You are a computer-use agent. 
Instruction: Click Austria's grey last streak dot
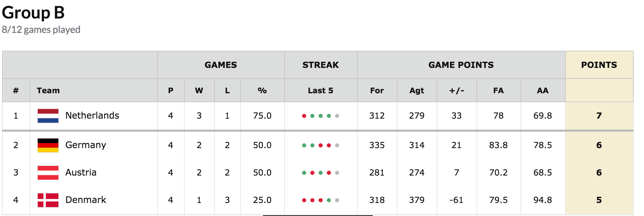(337, 173)
